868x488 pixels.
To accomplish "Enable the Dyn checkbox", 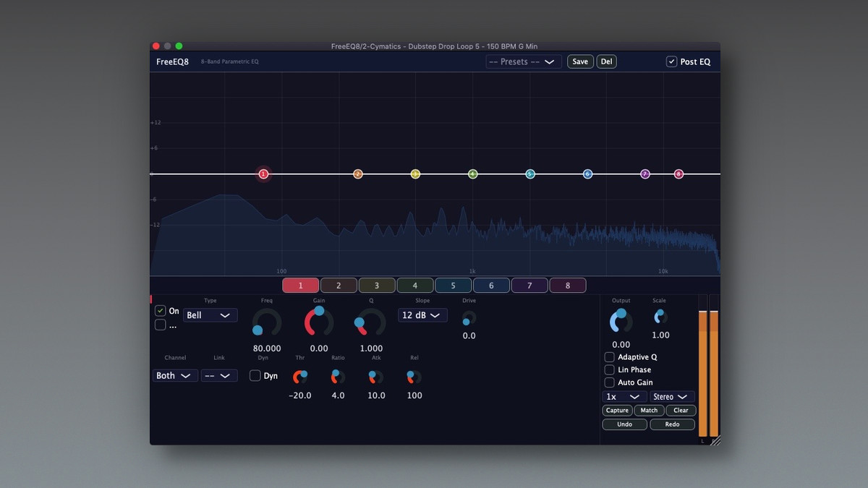I will pyautogui.click(x=255, y=376).
